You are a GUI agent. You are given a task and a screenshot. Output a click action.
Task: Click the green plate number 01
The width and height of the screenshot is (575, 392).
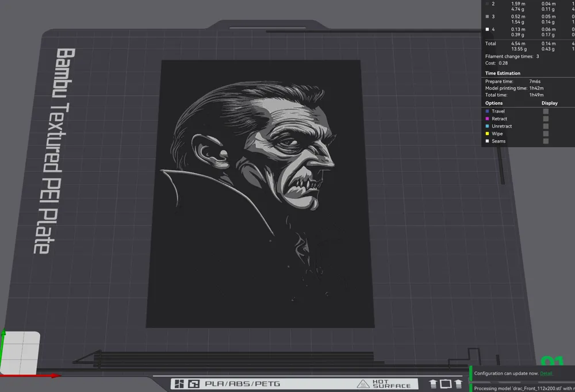pos(552,362)
